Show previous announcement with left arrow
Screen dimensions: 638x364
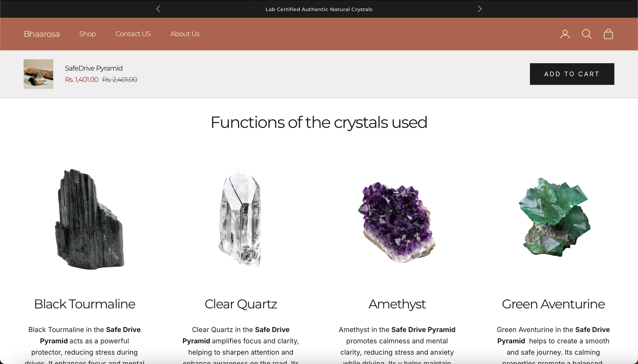pyautogui.click(x=158, y=9)
